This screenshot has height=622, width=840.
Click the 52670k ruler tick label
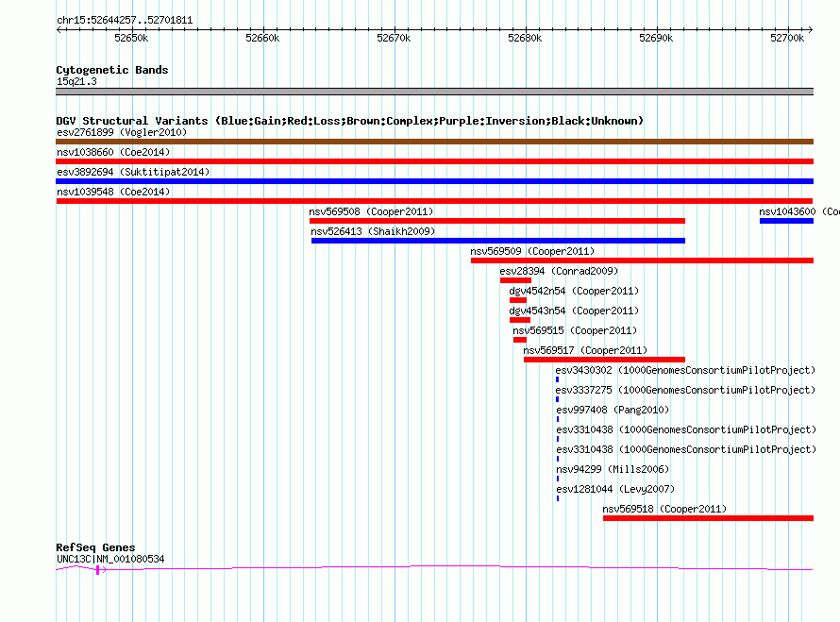(394, 38)
